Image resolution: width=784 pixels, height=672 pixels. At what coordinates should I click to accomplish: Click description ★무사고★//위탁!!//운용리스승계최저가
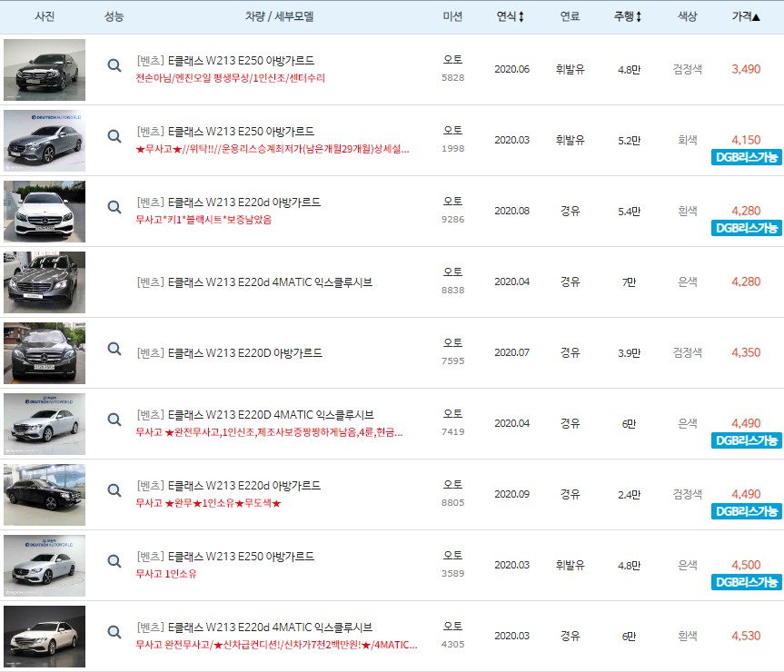273,150
